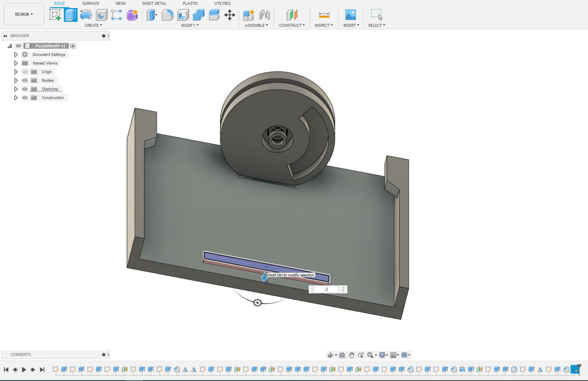Image resolution: width=588 pixels, height=381 pixels.
Task: Select the Combine tool
Action: [199, 15]
